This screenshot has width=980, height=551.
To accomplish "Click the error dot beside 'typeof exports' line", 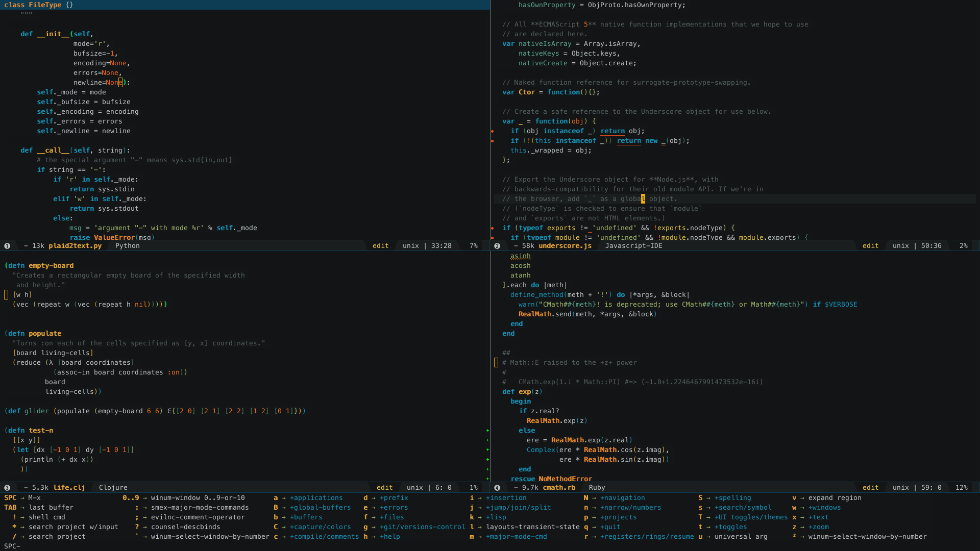I will [493, 228].
